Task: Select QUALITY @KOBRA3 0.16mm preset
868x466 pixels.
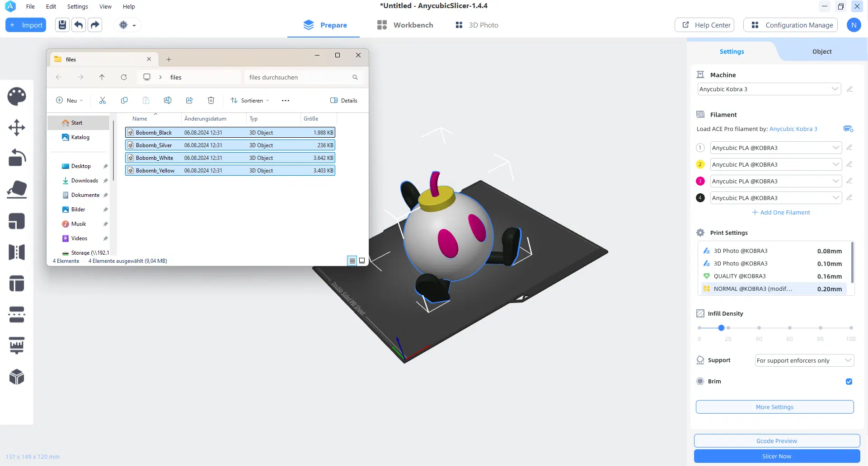Action: [773, 276]
